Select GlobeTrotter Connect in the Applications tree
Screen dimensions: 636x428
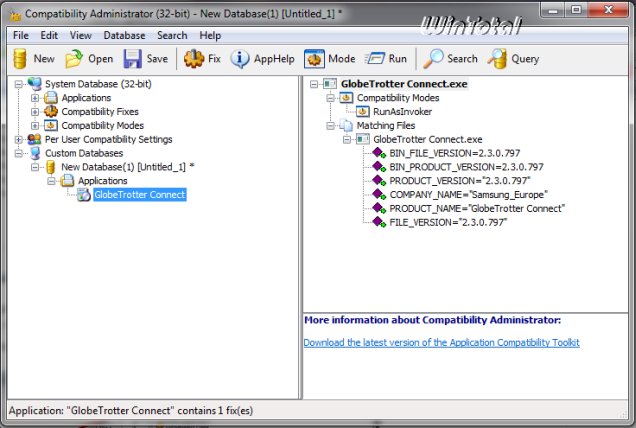139,195
